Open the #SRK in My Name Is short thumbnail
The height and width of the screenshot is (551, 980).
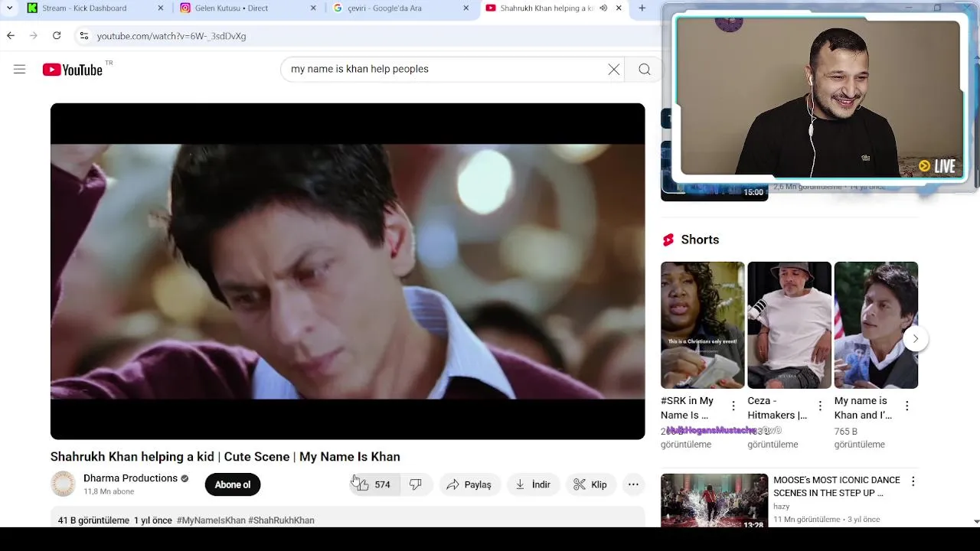coord(703,325)
